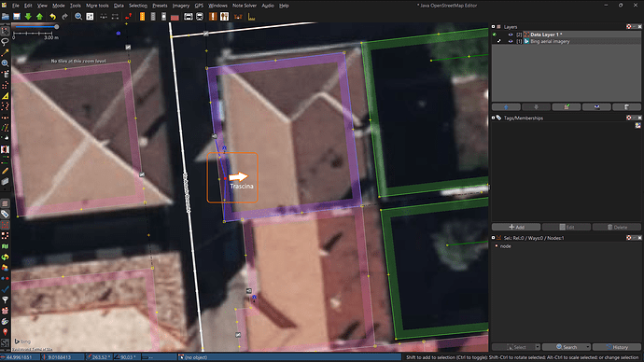The image size is (644, 362).
Task: Select the pencil drawing tool in sidebar
Action: (5, 171)
